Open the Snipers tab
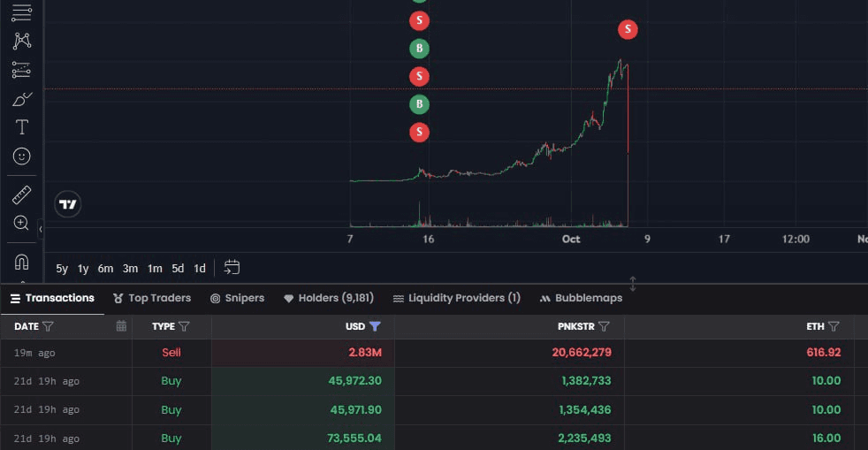 pos(238,298)
